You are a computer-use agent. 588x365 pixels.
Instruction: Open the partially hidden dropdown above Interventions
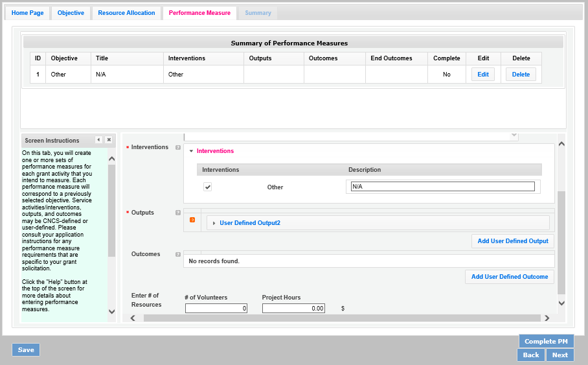(514, 135)
